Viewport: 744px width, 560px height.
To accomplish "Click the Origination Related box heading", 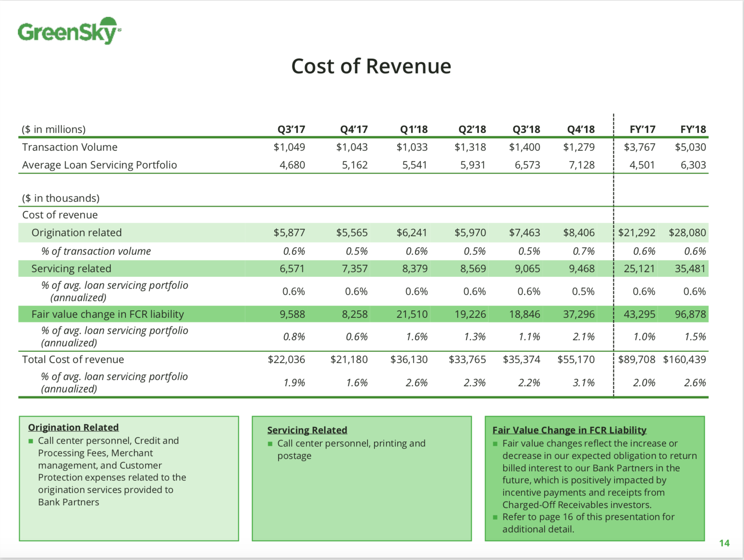I will tap(73, 427).
